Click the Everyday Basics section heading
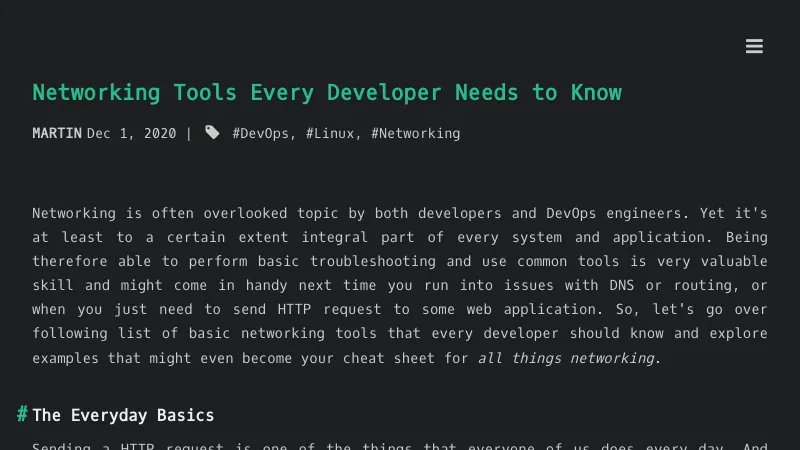The height and width of the screenshot is (450, 800). (x=123, y=415)
